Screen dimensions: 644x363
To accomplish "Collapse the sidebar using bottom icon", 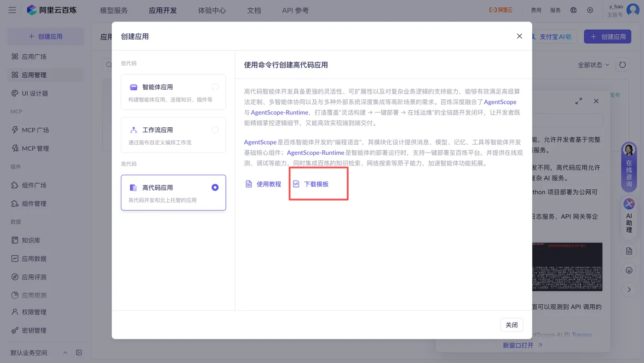I will (x=79, y=352).
